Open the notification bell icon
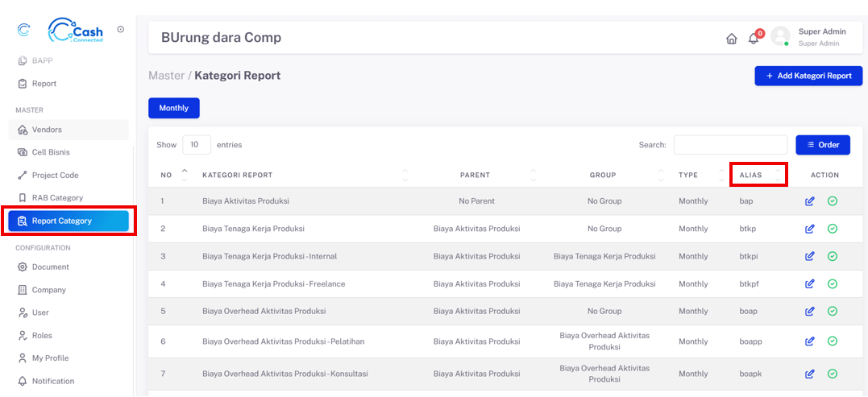 coord(754,39)
